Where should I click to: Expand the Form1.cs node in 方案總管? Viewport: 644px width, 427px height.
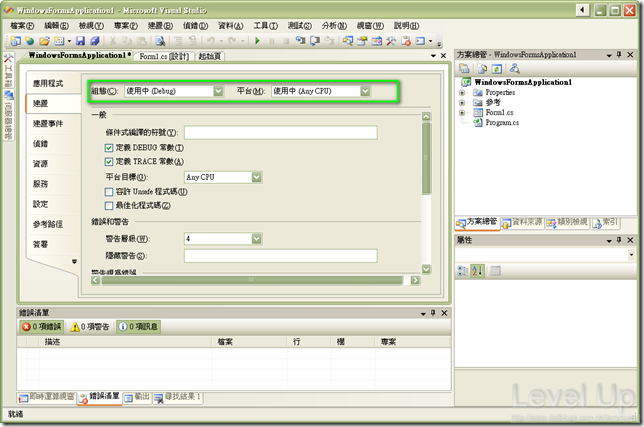click(x=462, y=112)
